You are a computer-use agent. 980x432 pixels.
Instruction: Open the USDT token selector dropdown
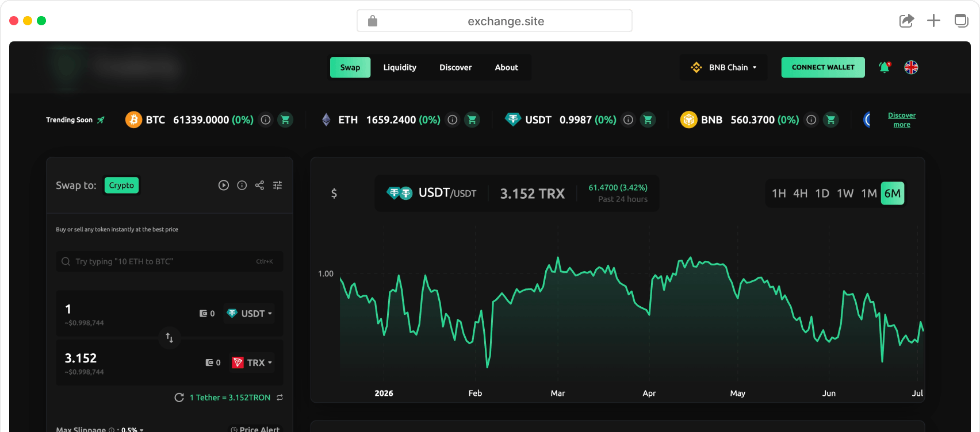point(249,313)
